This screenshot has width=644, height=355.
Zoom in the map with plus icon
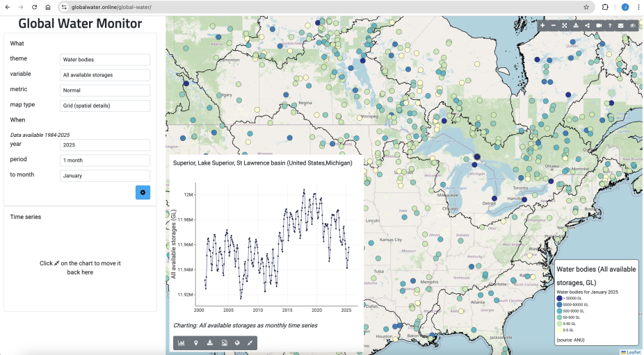point(542,26)
